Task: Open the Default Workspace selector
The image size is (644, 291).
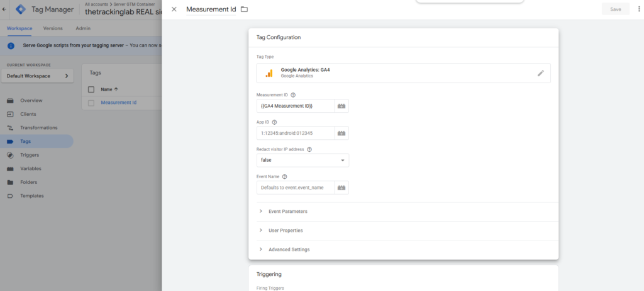Action: click(x=37, y=76)
